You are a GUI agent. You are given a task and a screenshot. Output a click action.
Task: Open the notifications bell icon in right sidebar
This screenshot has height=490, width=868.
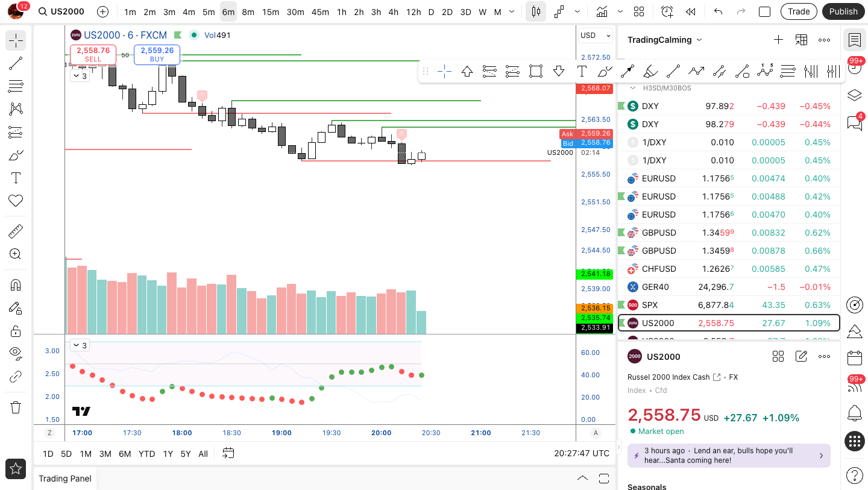pyautogui.click(x=854, y=413)
